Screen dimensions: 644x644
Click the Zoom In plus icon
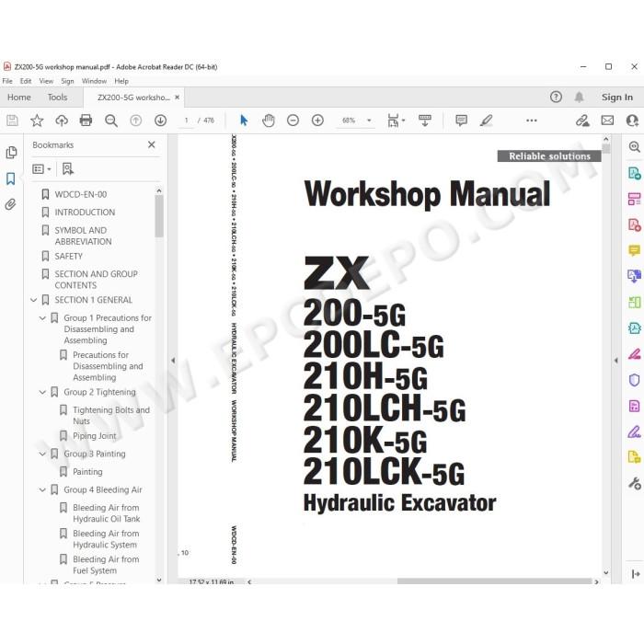[317, 121]
